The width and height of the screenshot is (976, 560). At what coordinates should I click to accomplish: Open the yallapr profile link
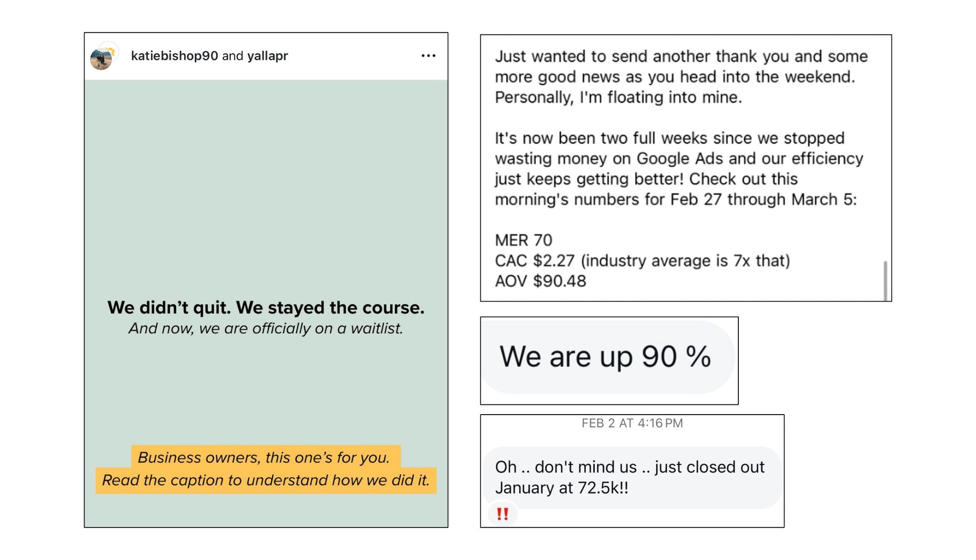267,56
